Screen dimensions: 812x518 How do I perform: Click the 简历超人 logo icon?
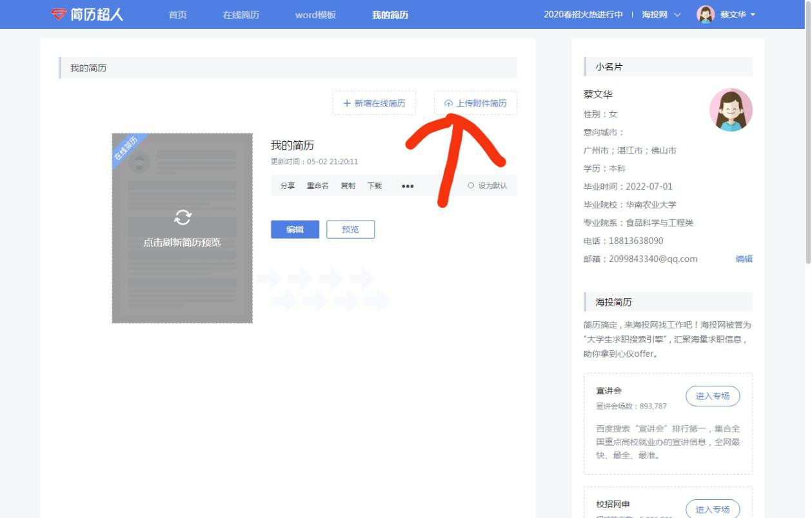pyautogui.click(x=59, y=14)
